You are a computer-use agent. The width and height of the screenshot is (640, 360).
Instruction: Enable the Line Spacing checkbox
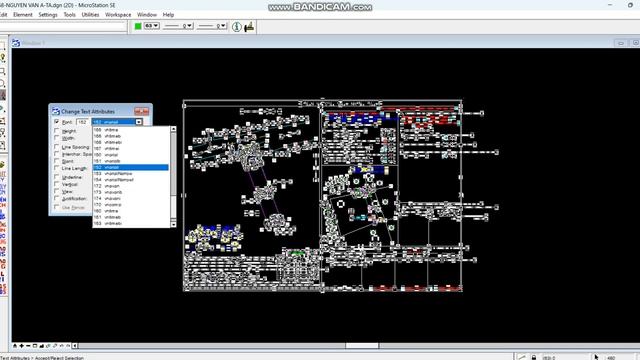coord(57,147)
